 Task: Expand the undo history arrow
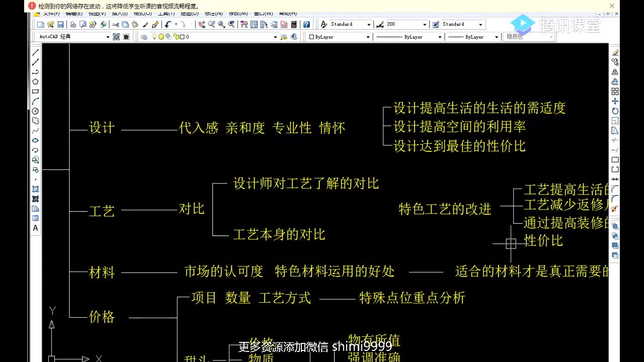pos(176,24)
